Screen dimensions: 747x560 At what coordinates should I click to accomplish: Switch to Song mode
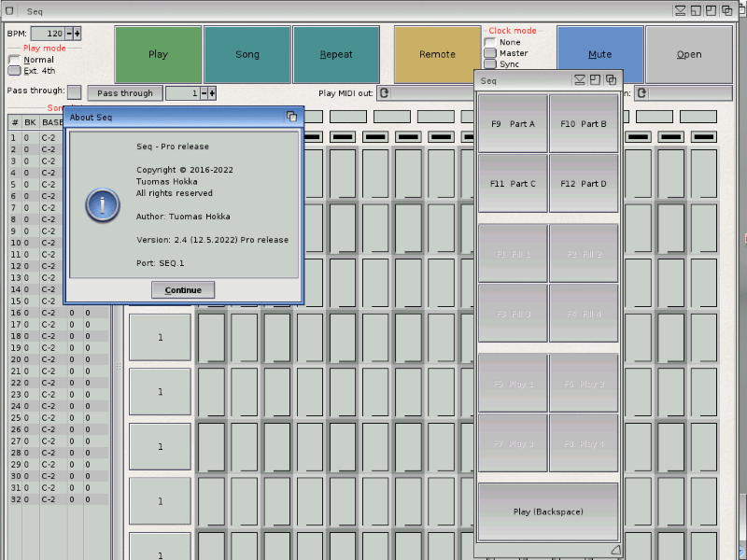coord(247,55)
